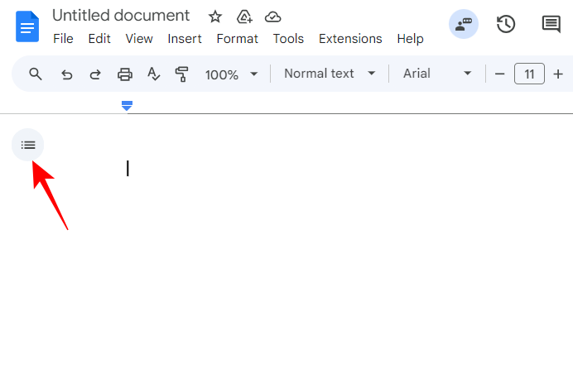Viewport: 573px width, 392px height.
Task: Open the Insert menu
Action: (185, 39)
